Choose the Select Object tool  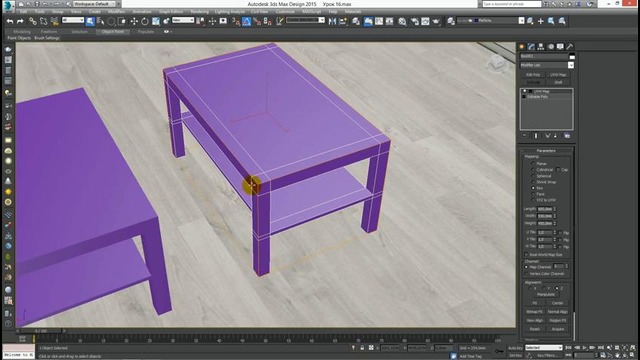90,21
